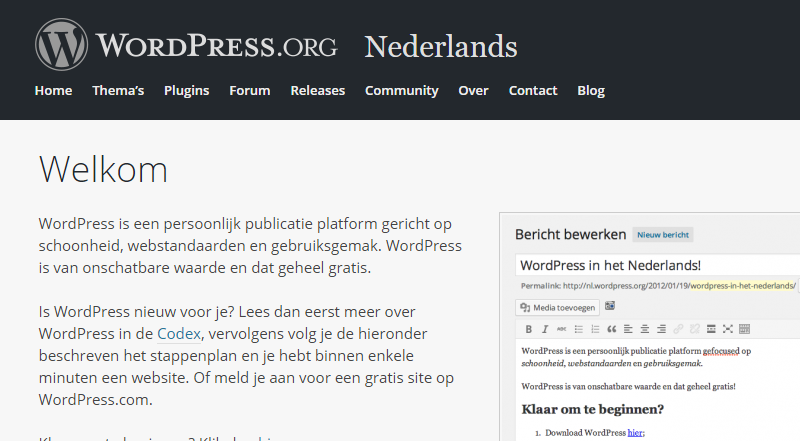800x441 pixels.
Task: Click the align left icon
Action: [x=628, y=329]
